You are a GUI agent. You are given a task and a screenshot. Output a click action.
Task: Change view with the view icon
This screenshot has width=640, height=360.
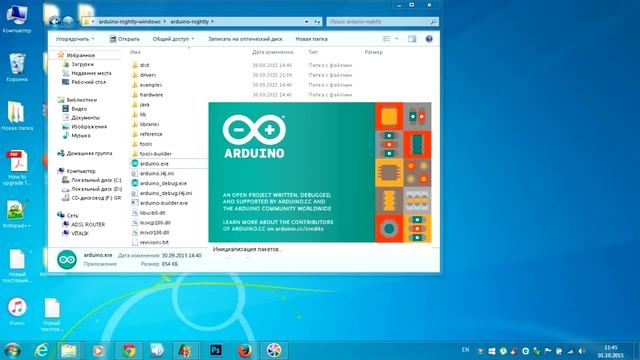[x=387, y=39]
